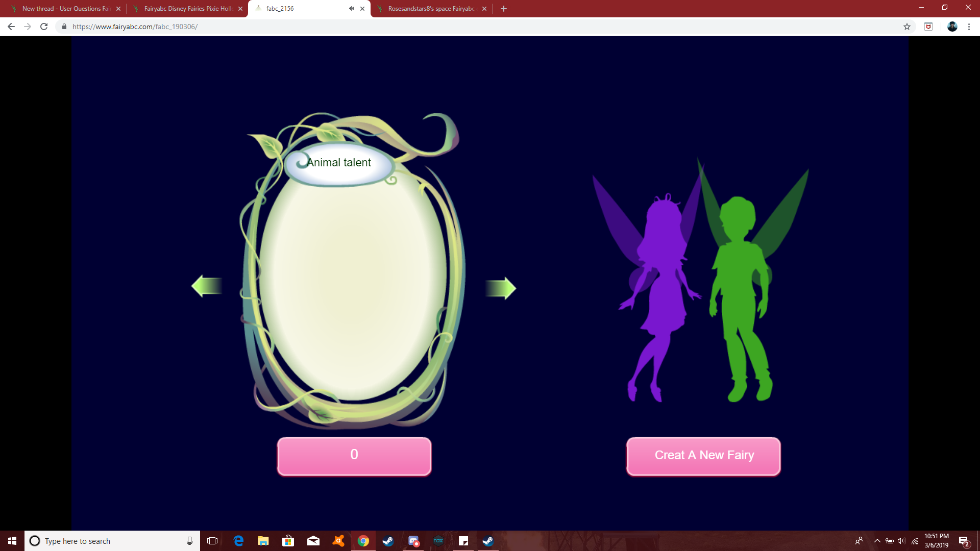The width and height of the screenshot is (980, 551).
Task: Open Chrome's three-dot menu
Action: tap(969, 27)
